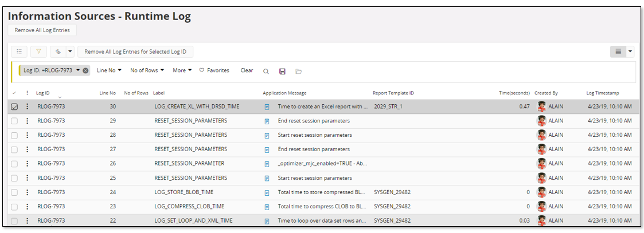The width and height of the screenshot is (644, 233).
Task: Click the open folder icon in filter bar
Action: pos(298,71)
